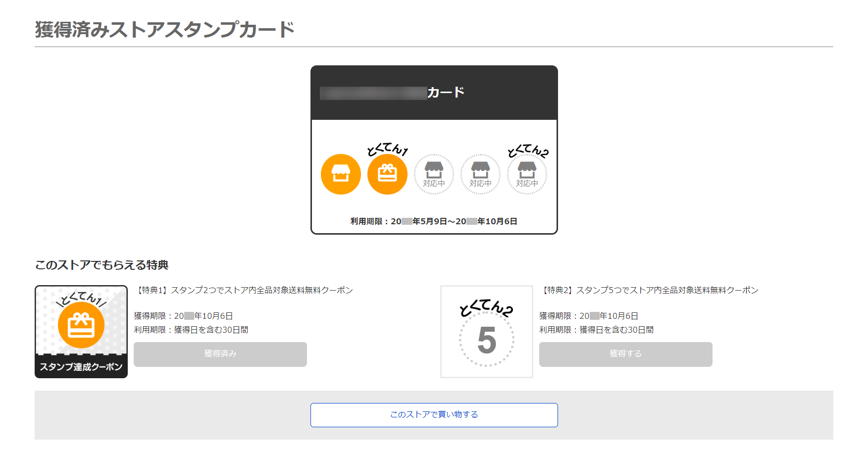Click the とくてん1 label on the stamp card
The image size is (868, 452).
coord(387,149)
